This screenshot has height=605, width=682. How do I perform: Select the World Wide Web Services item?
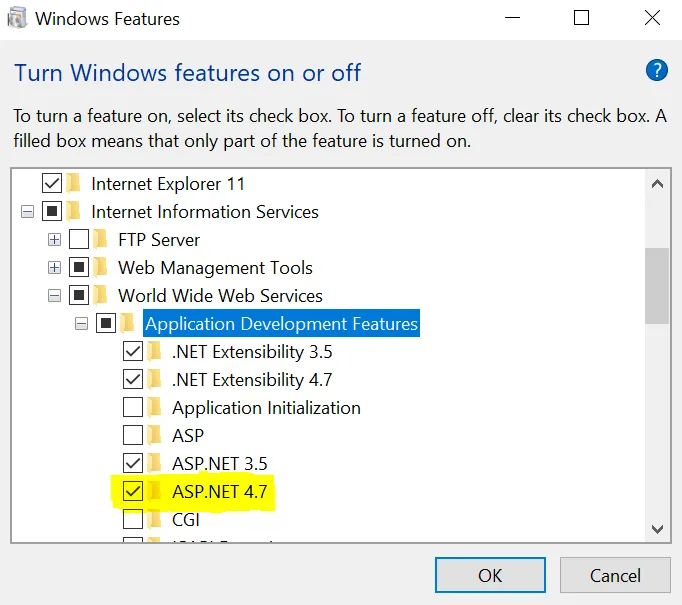click(220, 296)
